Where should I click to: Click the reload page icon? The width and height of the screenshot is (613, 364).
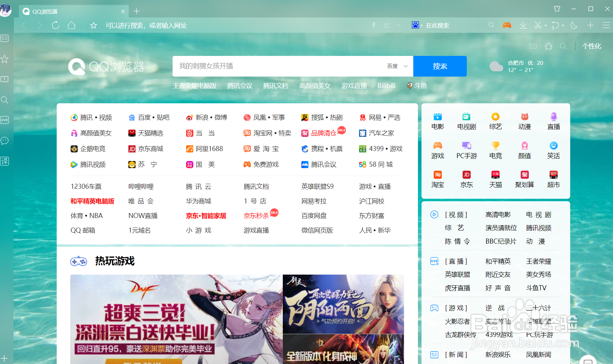pyautogui.click(x=55, y=25)
